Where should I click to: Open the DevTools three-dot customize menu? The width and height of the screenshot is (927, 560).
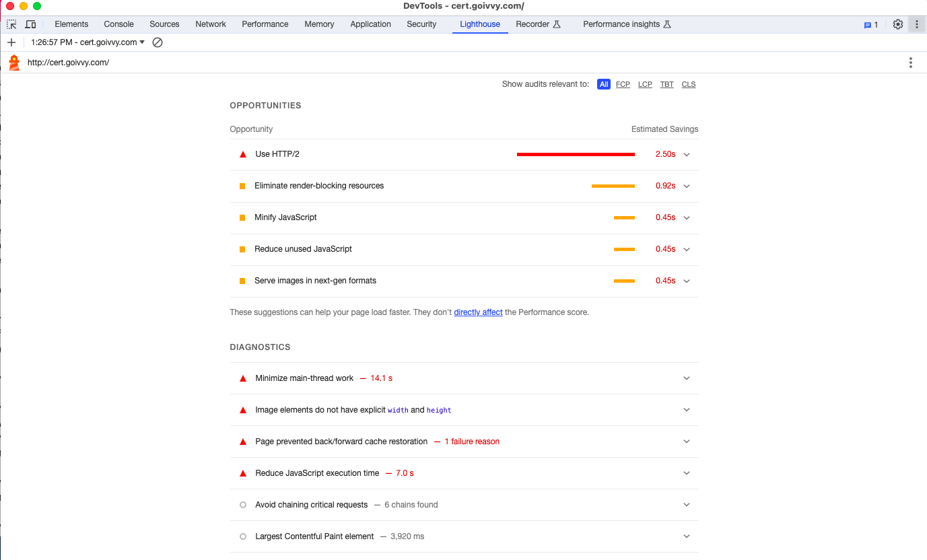click(x=916, y=24)
